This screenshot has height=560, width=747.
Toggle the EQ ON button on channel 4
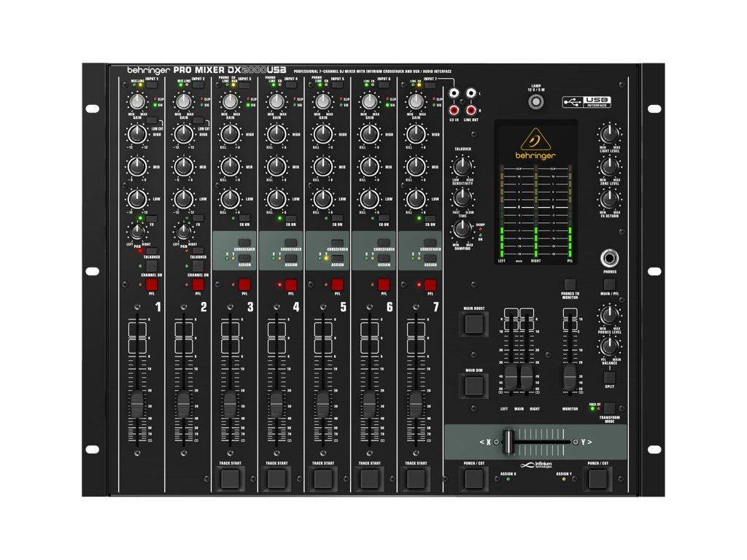290,219
